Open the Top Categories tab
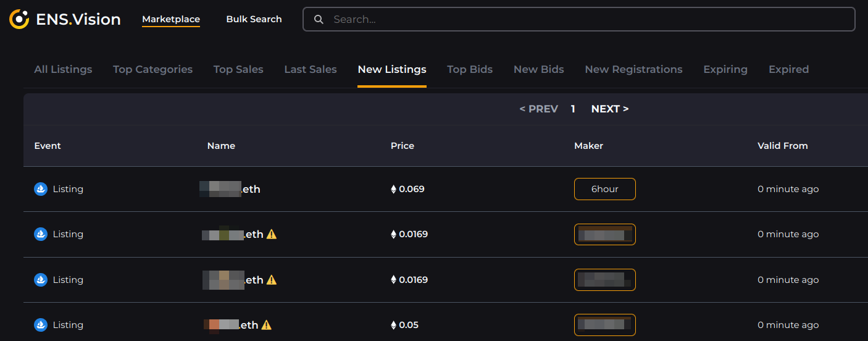Viewport: 868px width, 341px height. pos(152,69)
